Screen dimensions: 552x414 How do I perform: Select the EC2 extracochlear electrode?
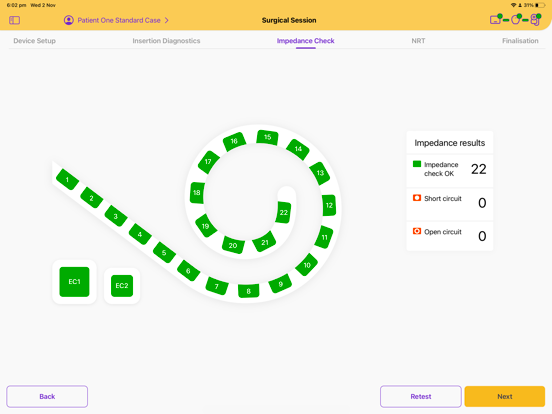point(122,286)
